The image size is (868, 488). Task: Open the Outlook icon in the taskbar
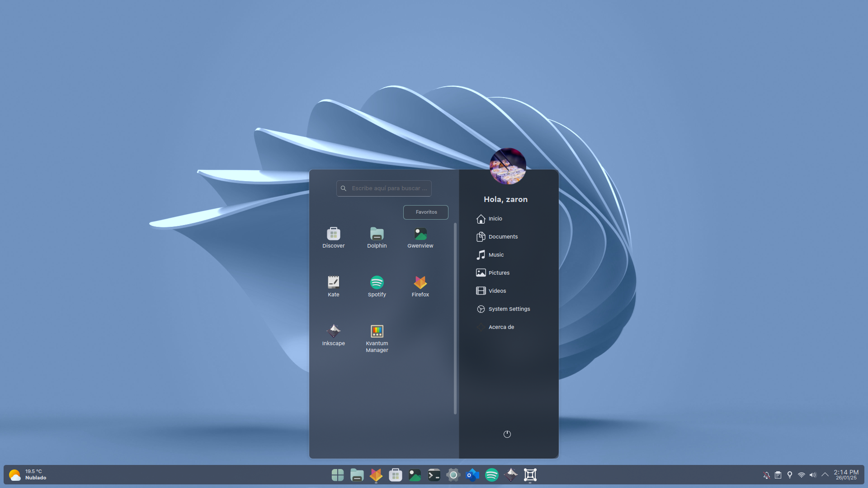coord(472,475)
